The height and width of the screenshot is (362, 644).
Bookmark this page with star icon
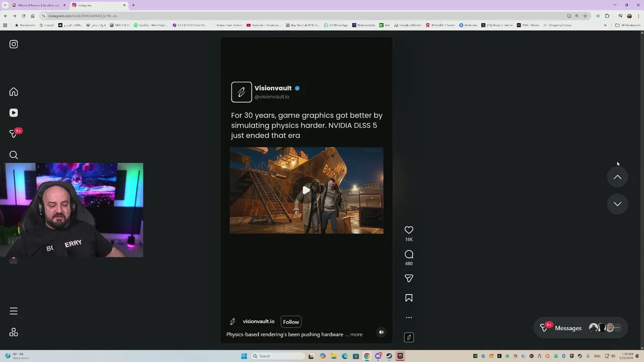click(x=585, y=16)
